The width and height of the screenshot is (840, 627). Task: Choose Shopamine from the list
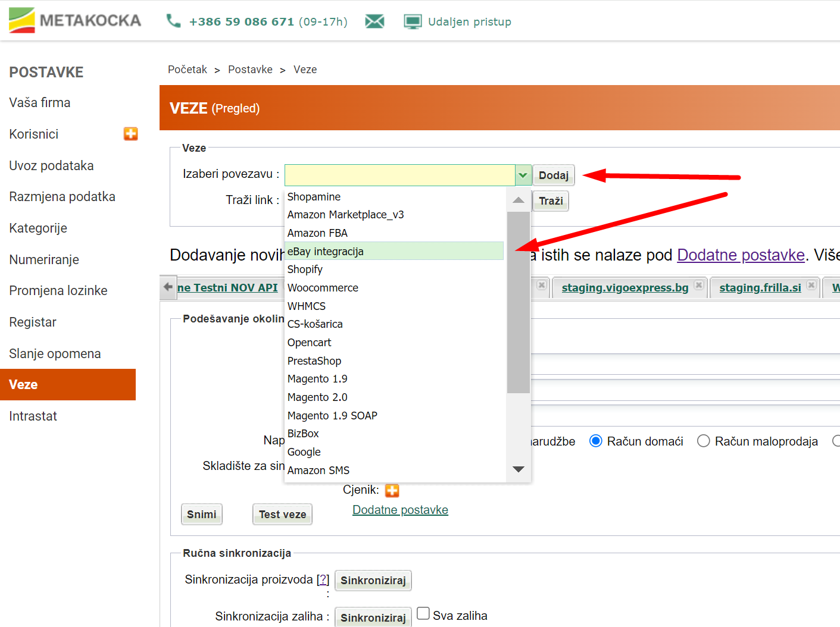(x=395, y=197)
